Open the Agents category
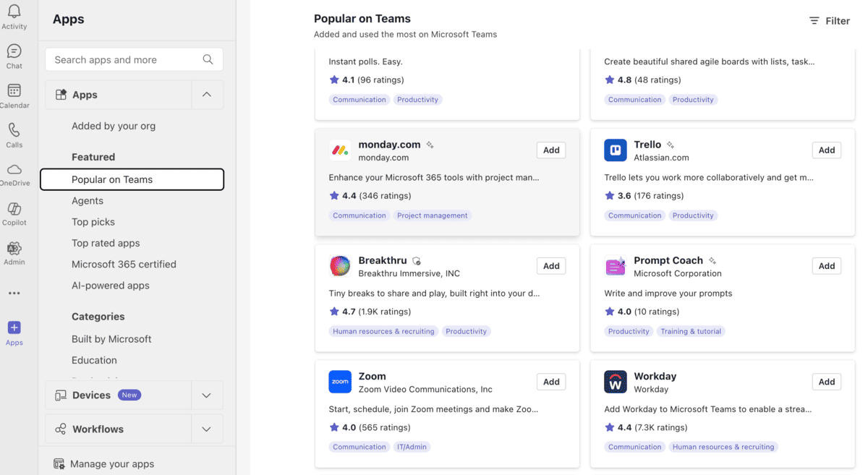The height and width of the screenshot is (475, 868). coord(88,200)
